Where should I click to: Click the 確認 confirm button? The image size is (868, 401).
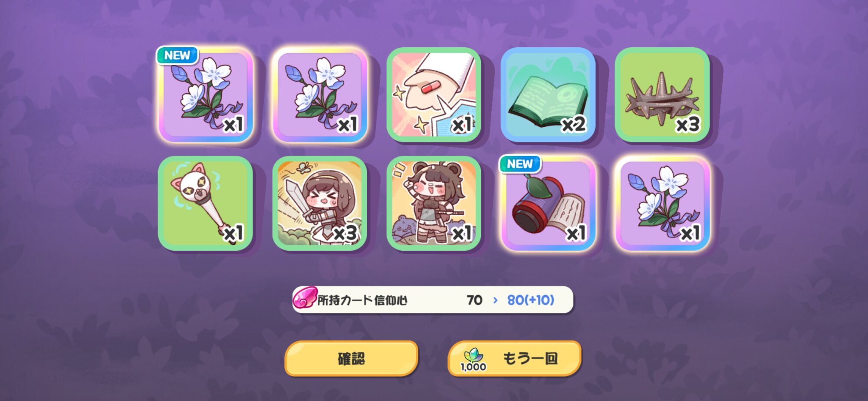[351, 358]
